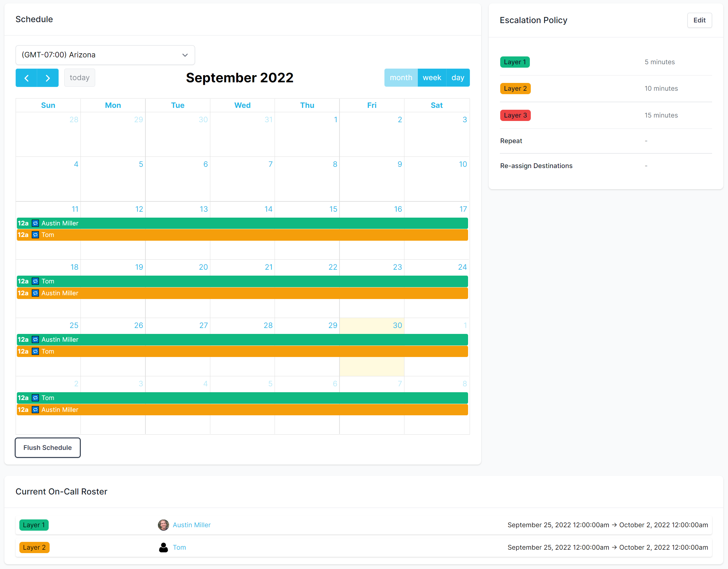Click Austin Miller's avatar in on-call roster
Image resolution: width=728 pixels, height=569 pixels.
click(x=163, y=525)
